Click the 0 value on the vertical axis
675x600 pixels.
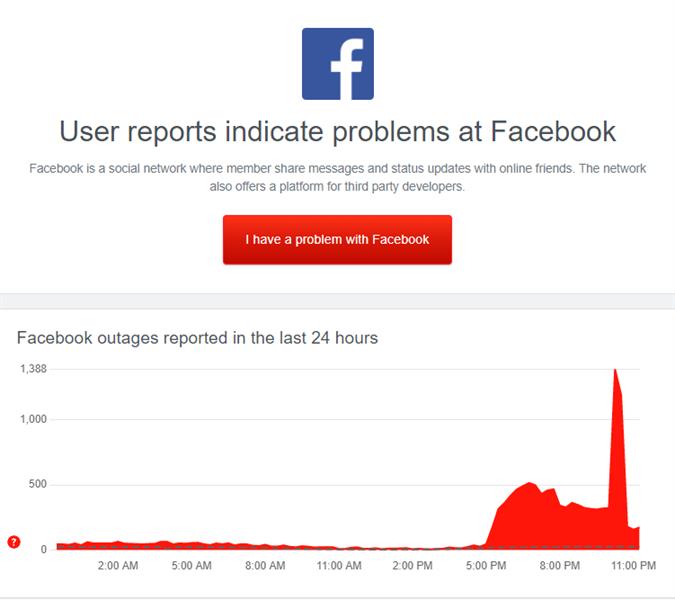[x=44, y=549]
